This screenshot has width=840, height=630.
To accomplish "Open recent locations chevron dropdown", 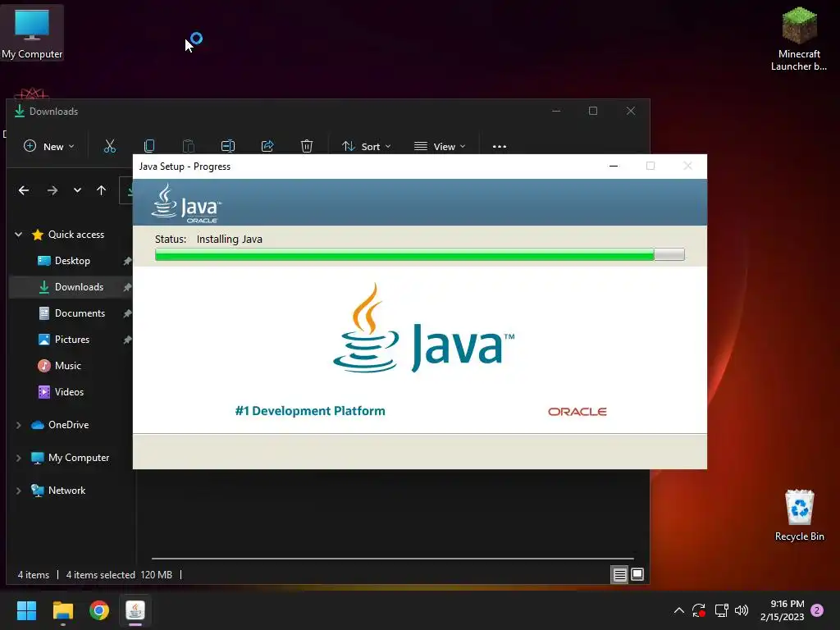I will coord(78,190).
